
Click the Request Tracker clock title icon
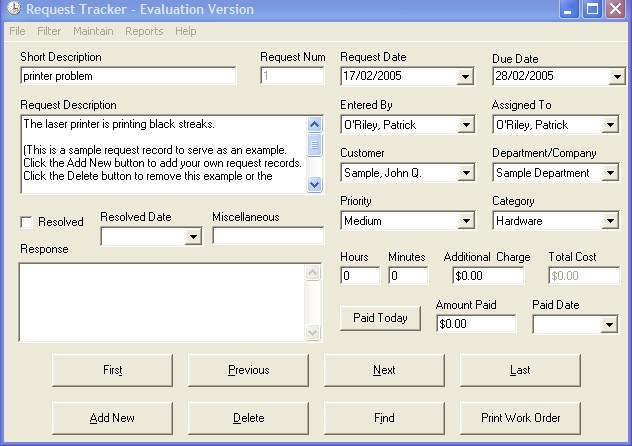[13, 8]
